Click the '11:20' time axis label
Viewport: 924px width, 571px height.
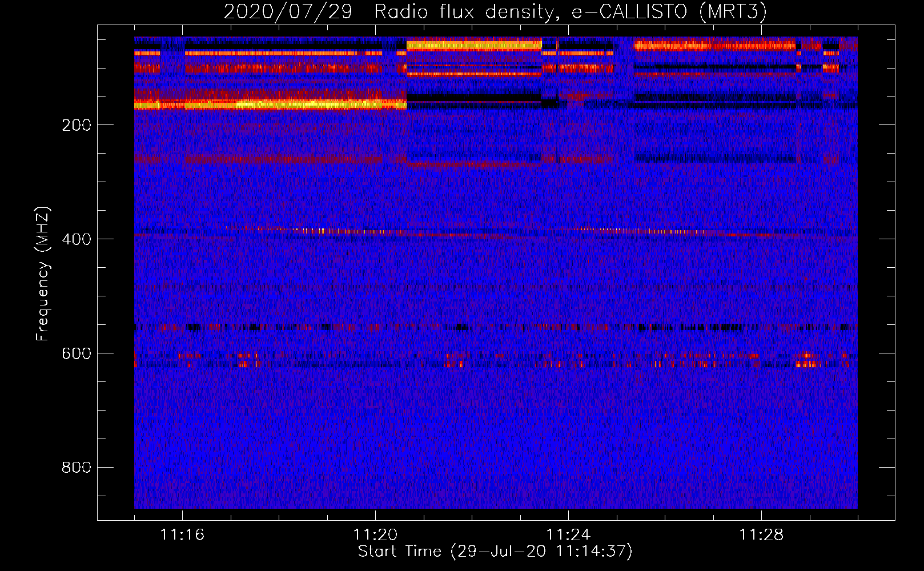[375, 534]
